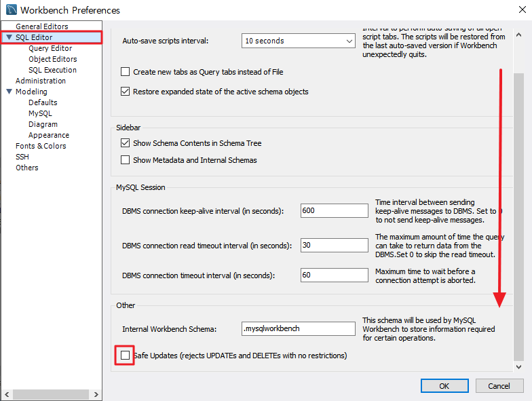The image size is (532, 401).
Task: Select General Editors in the sidebar
Action: [42, 26]
